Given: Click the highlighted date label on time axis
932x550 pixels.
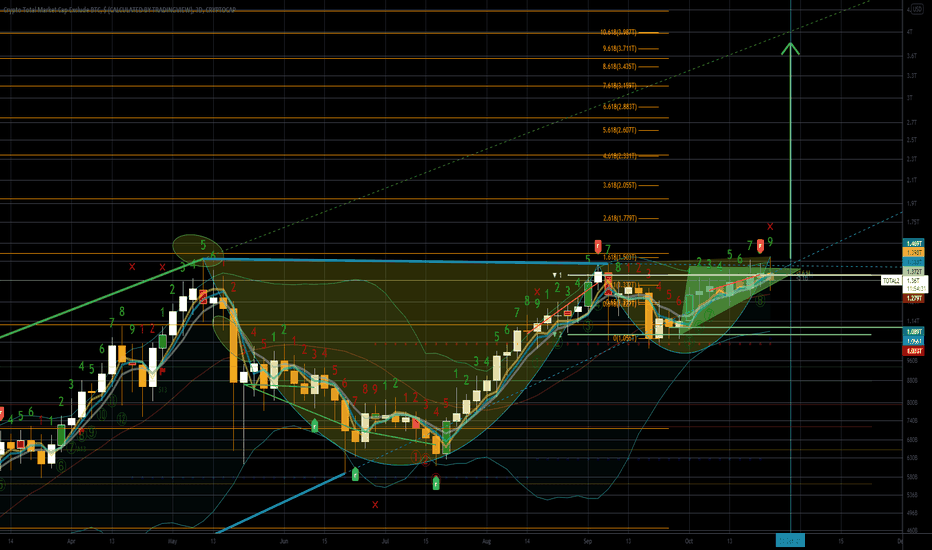Looking at the screenshot, I should [790, 540].
